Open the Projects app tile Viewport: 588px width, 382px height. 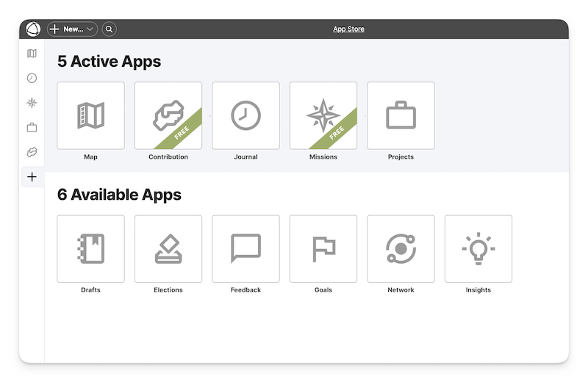click(401, 115)
